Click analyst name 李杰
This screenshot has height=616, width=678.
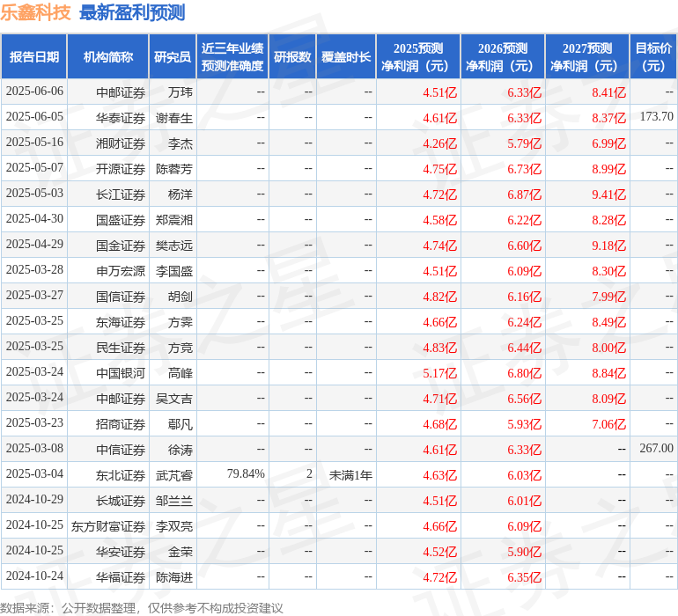(181, 143)
